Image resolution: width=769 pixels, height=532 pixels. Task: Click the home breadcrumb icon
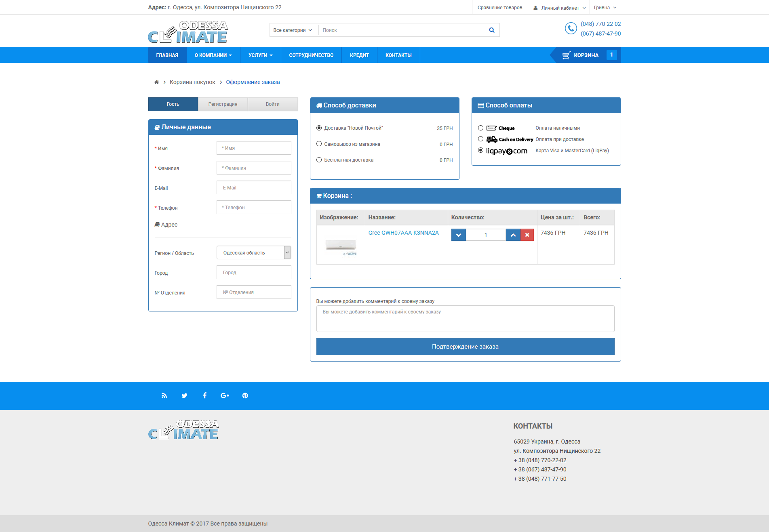(x=156, y=82)
